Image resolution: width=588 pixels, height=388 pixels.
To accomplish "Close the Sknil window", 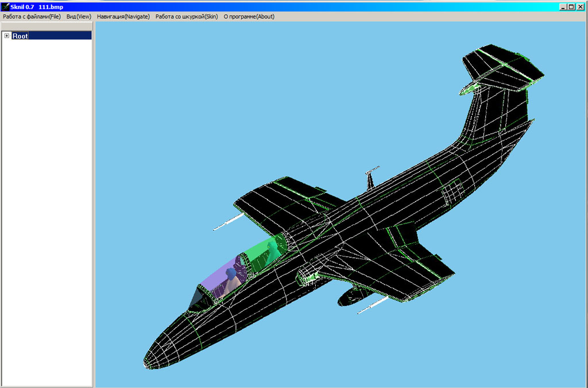I will pyautogui.click(x=580, y=7).
